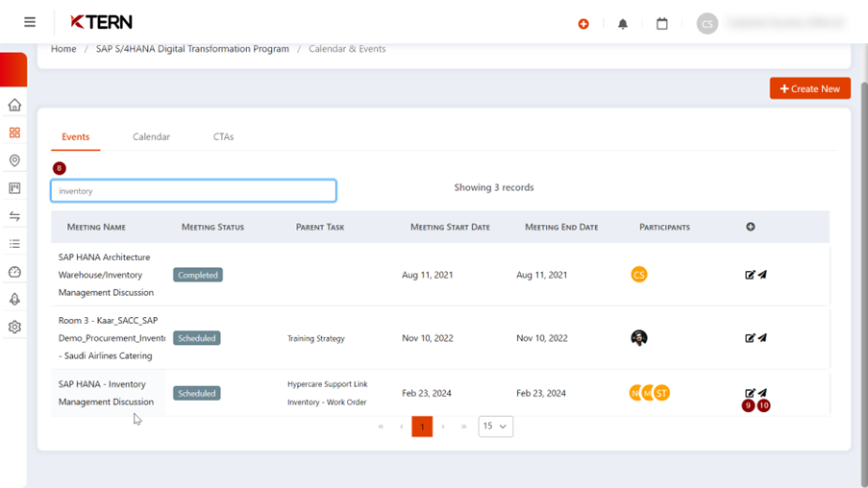Open the speedometer gauge icon in sidebar
Screen dimensions: 868x488
(15, 272)
